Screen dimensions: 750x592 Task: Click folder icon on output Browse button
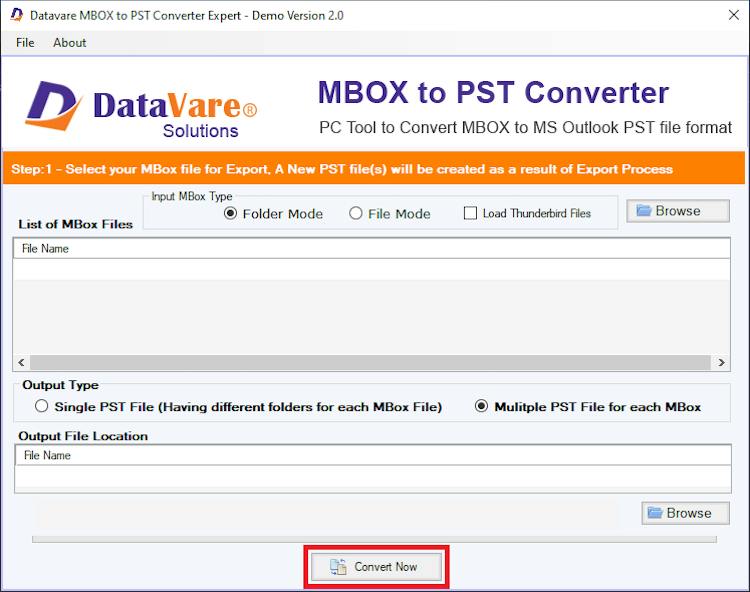tap(655, 513)
